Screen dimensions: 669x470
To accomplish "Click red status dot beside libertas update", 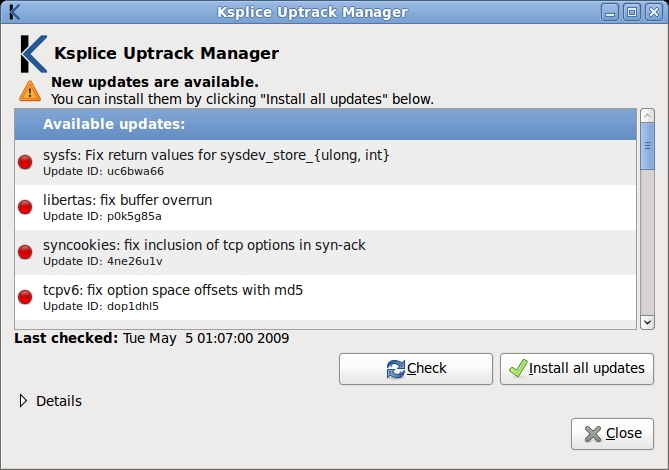I will [26, 207].
